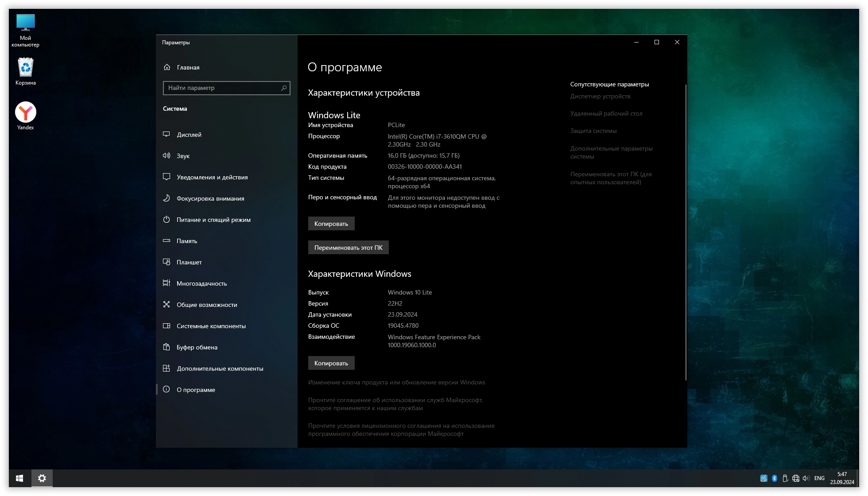Viewport: 868px width, 496px height.
Task: Click Переименовать этот ПК button
Action: point(348,248)
